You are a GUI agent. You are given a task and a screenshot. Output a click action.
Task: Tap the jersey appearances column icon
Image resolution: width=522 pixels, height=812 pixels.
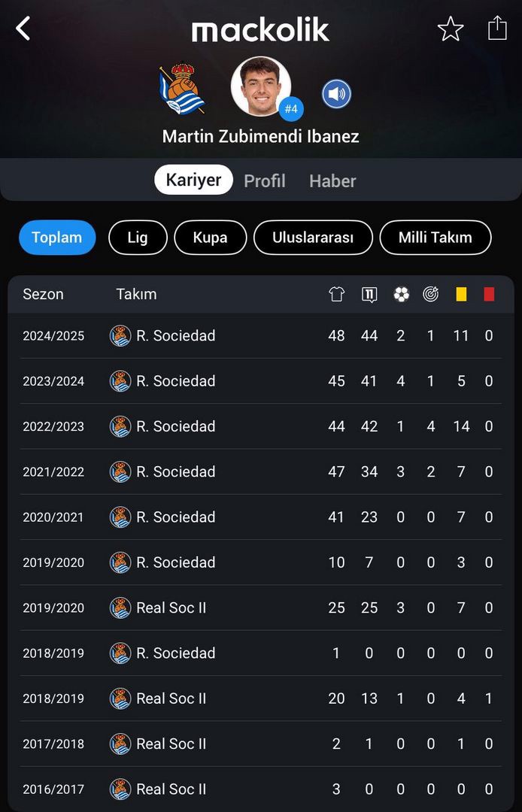336,294
